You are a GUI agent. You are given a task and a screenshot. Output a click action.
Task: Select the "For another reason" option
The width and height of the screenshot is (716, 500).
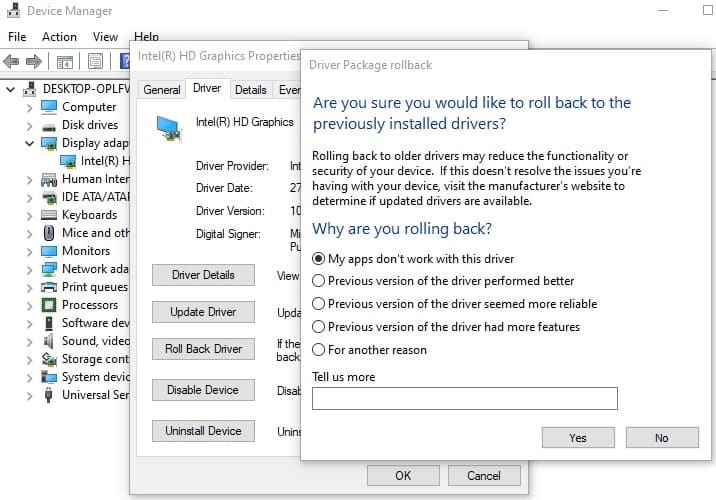(x=319, y=350)
